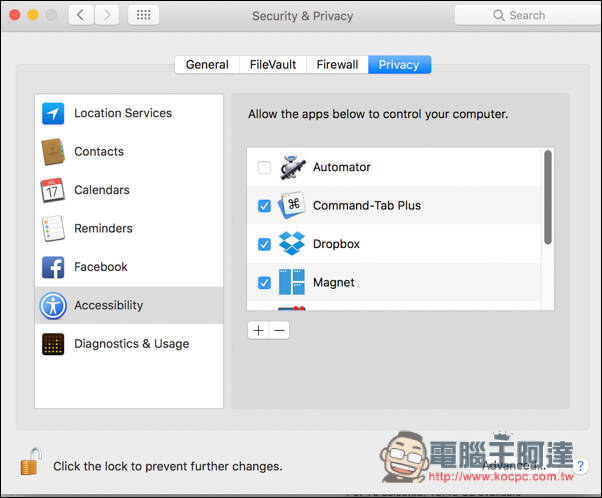
Task: Enable the Automator checkbox
Action: pos(264,167)
